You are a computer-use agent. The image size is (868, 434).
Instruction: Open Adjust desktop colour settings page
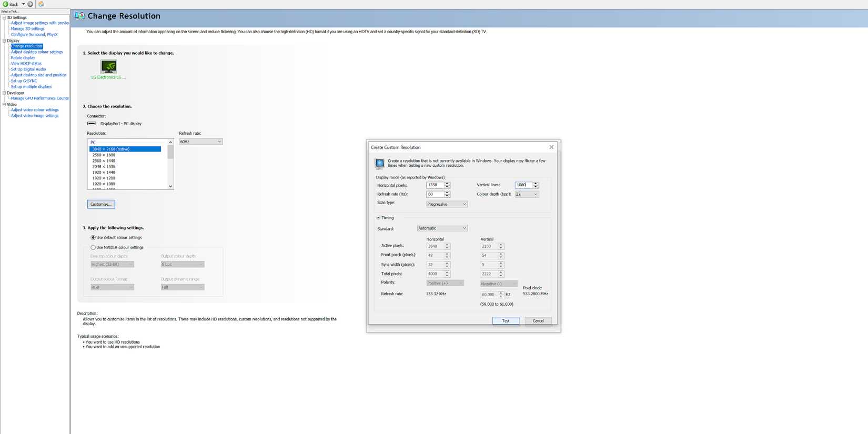pos(37,52)
